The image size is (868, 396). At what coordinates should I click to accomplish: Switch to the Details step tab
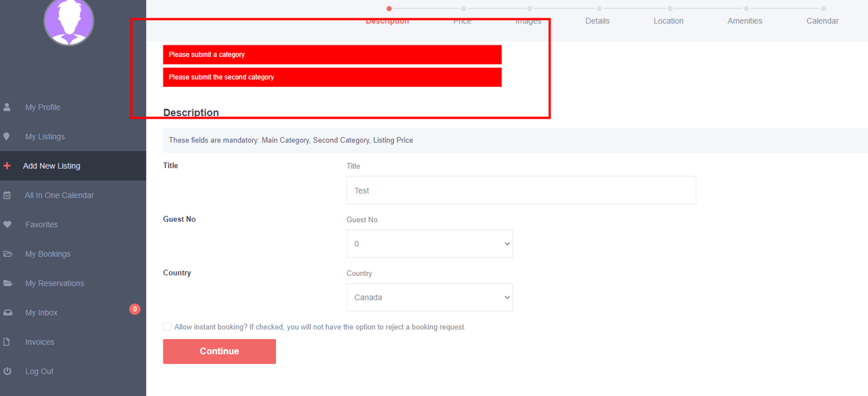coord(597,21)
